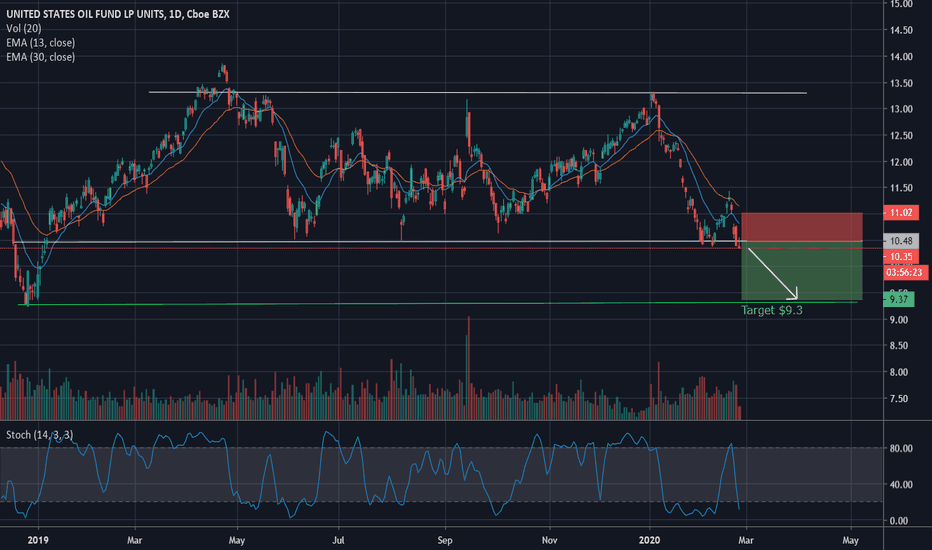The width and height of the screenshot is (932, 550).
Task: Select the red stop-loss zone of short position
Action: [x=802, y=227]
